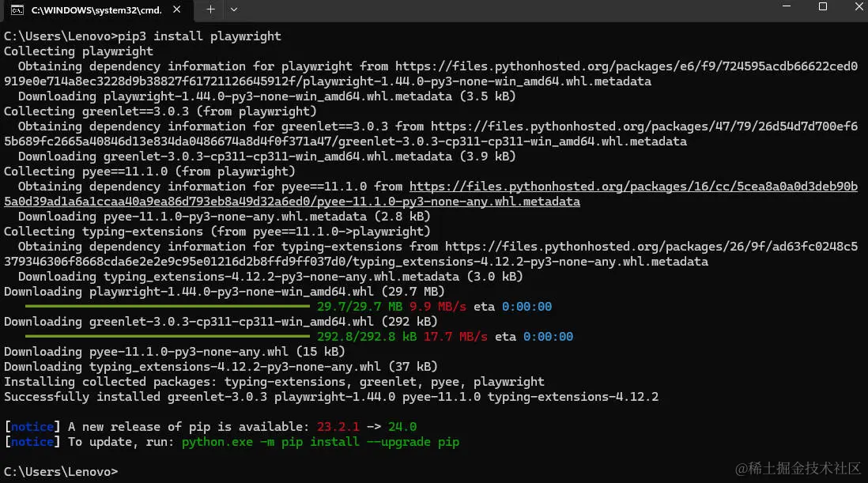Click the greenlet download progress bar
868x483 pixels.
(x=167, y=336)
